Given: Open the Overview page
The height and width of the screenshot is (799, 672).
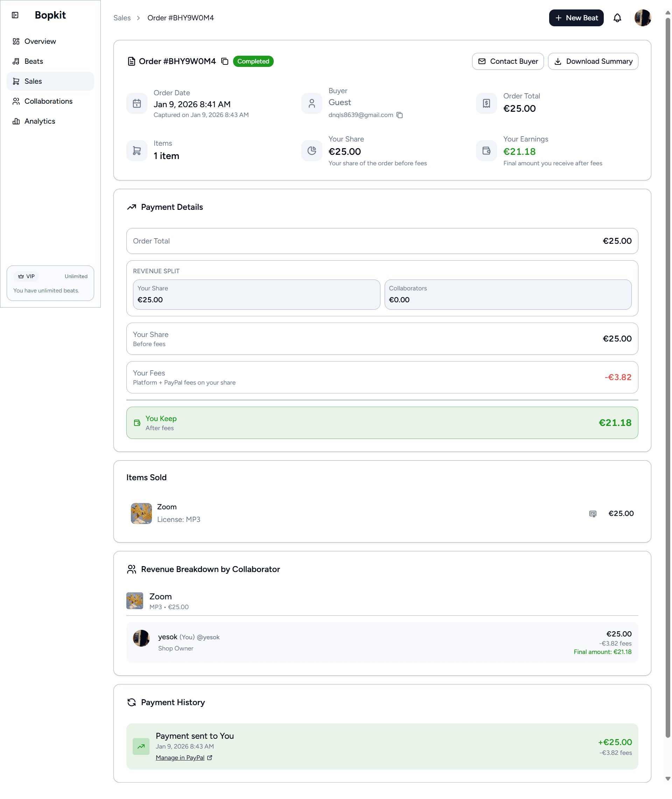Looking at the screenshot, I should click(x=40, y=41).
